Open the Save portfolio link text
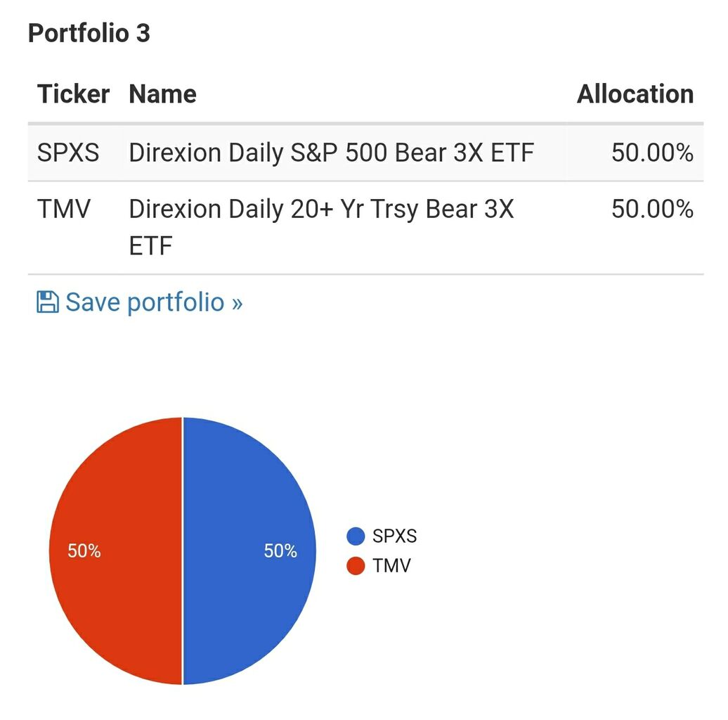Image resolution: width=728 pixels, height=720 pixels. [x=154, y=302]
